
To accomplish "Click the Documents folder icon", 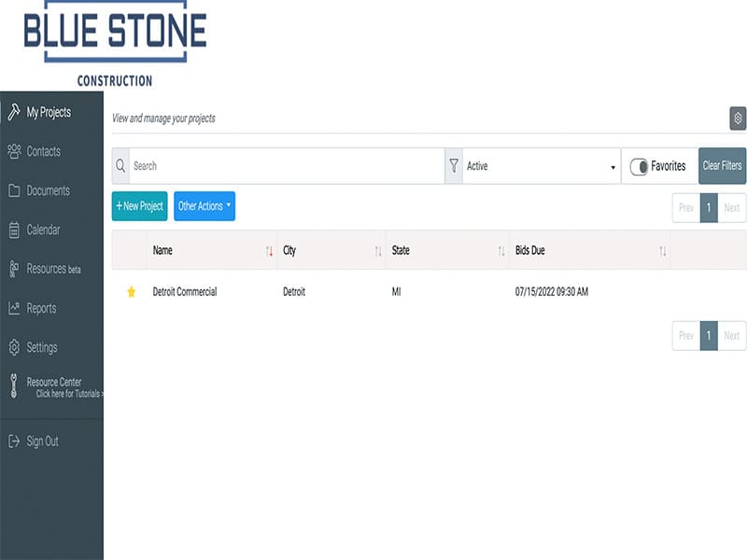I will [14, 190].
